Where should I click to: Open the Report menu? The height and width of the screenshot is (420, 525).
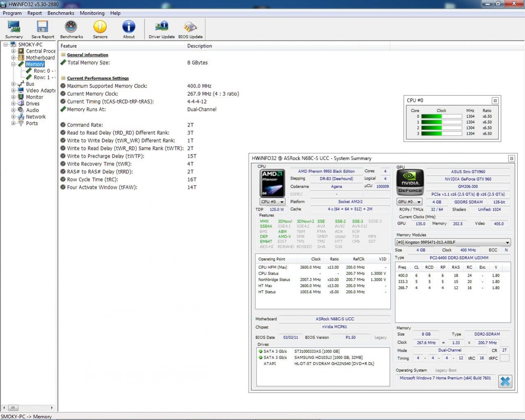pos(34,13)
